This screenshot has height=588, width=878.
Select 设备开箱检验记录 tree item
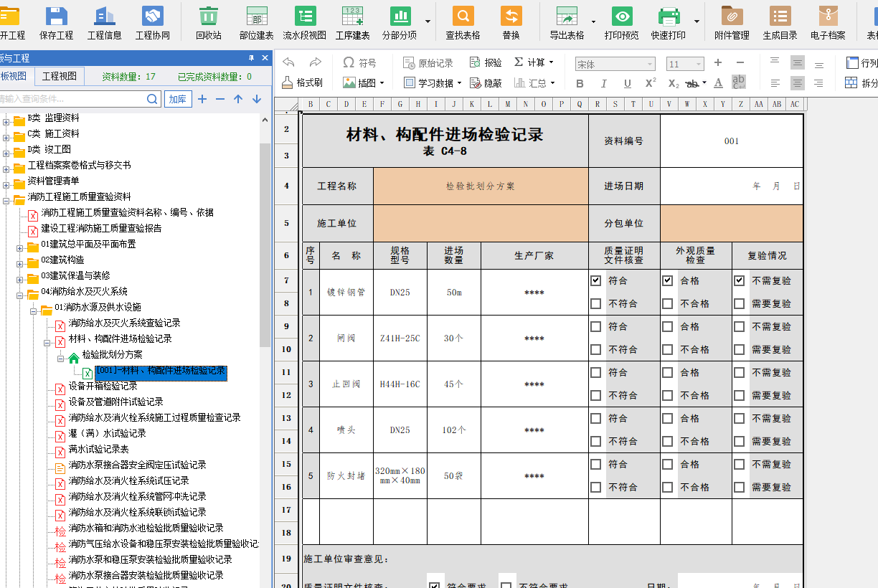(103, 386)
